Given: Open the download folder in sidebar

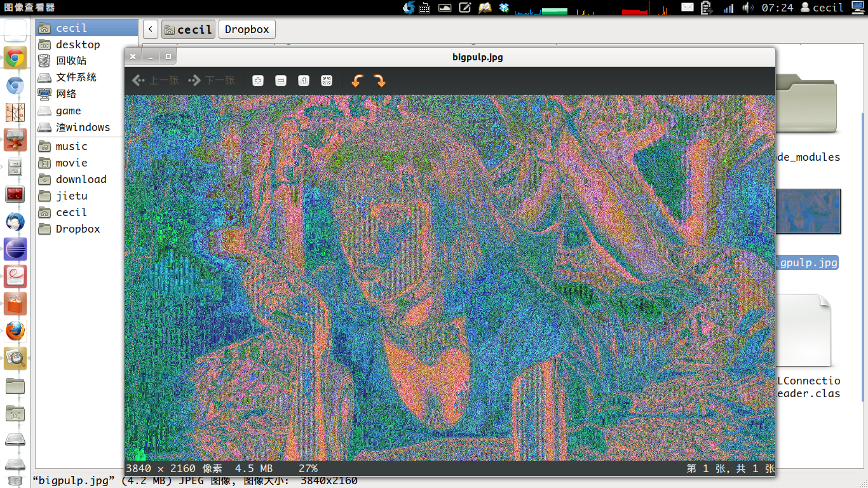Looking at the screenshot, I should coord(81,179).
